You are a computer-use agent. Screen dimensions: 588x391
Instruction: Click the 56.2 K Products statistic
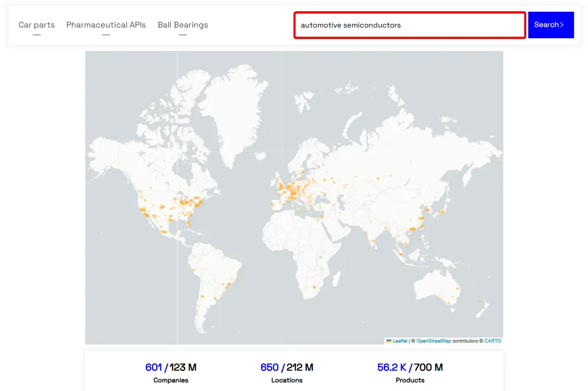[x=410, y=373]
